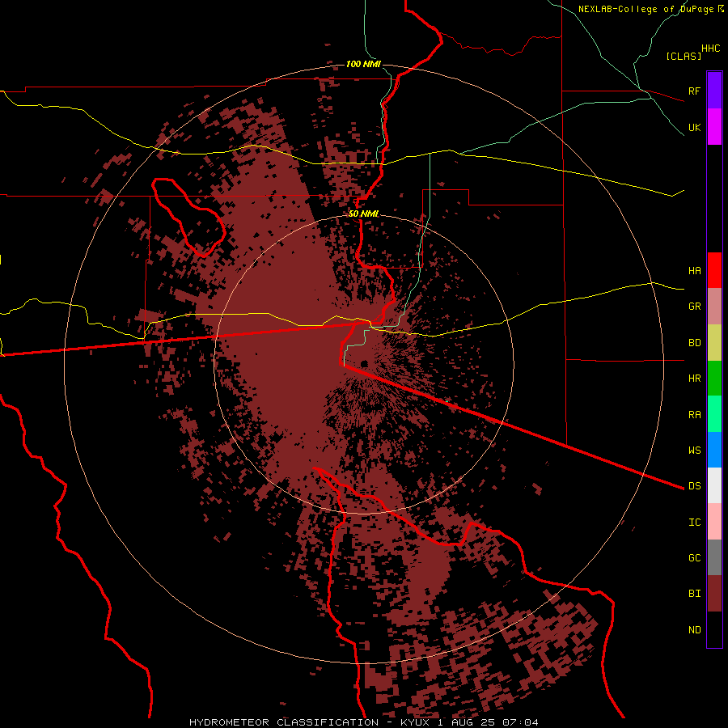This screenshot has width=728, height=728.
Task: Click the UK legend label
Action: [x=694, y=127]
